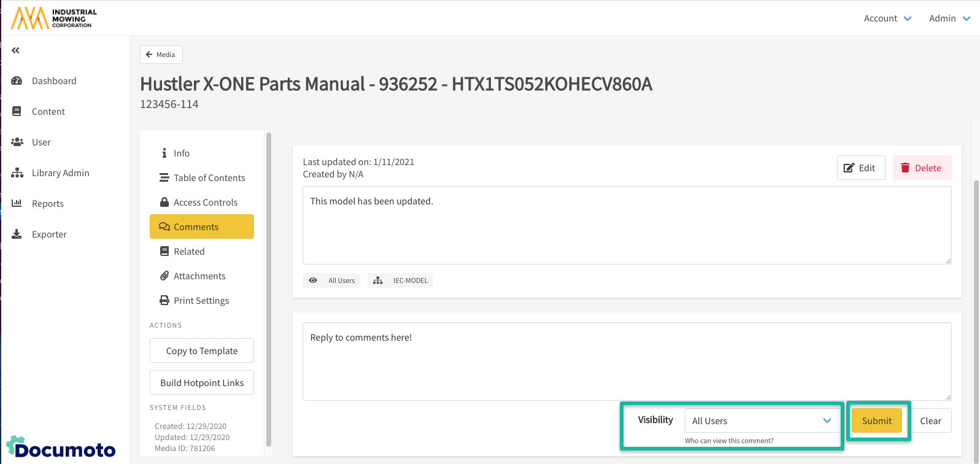This screenshot has width=980, height=464.
Task: Switch to the Related section
Action: (x=189, y=252)
